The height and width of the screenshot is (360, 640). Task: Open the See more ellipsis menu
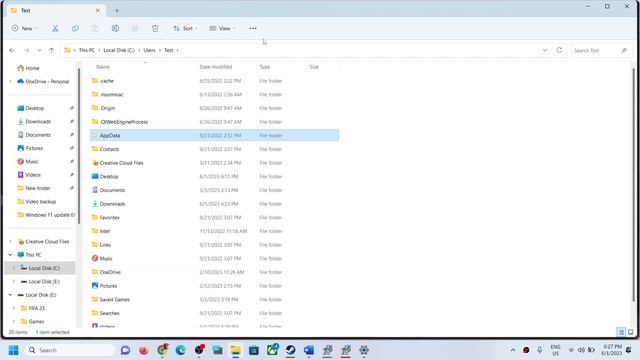[x=253, y=28]
